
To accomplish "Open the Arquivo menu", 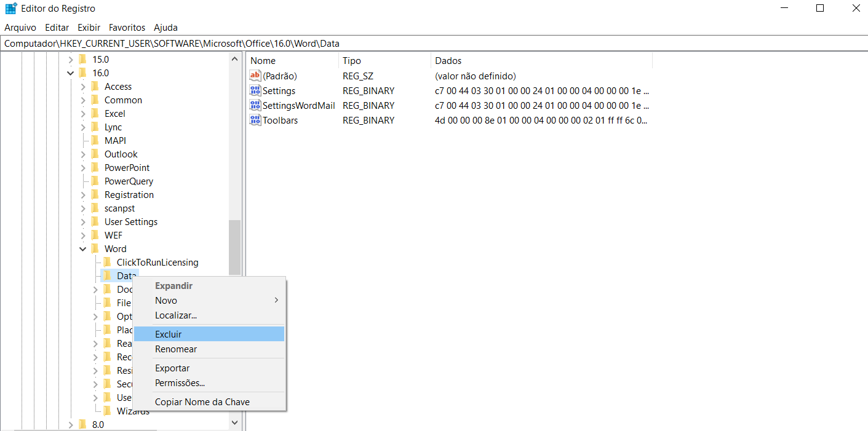I will pyautogui.click(x=20, y=28).
